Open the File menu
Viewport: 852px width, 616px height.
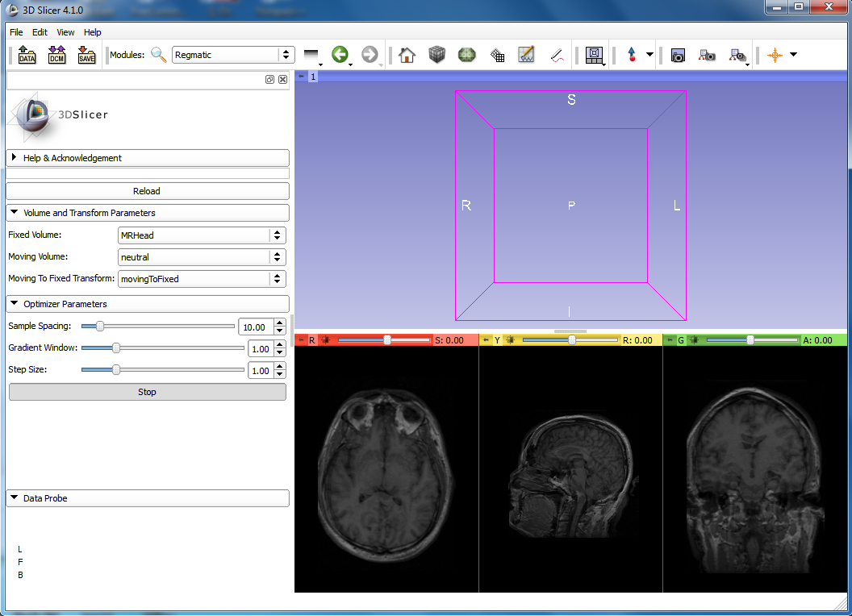tap(16, 32)
